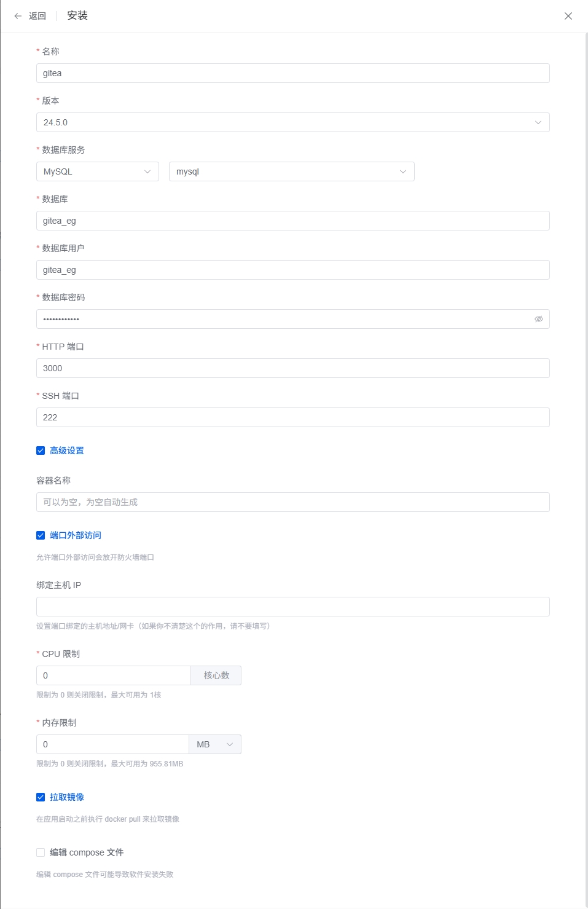Click the CPU limit input field
This screenshot has height=909, width=588.
113,675
